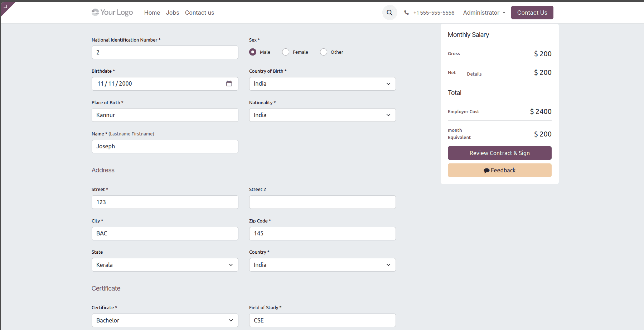Click the Zip Code field
Screen dimensions: 644x330
pos(322,234)
